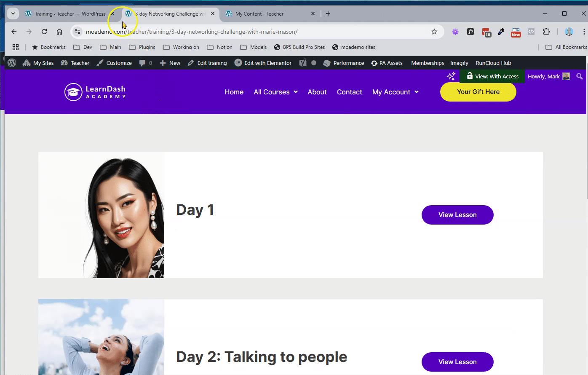Click the AI sparkle icon in admin bar
The image size is (588, 375).
tap(451, 76)
